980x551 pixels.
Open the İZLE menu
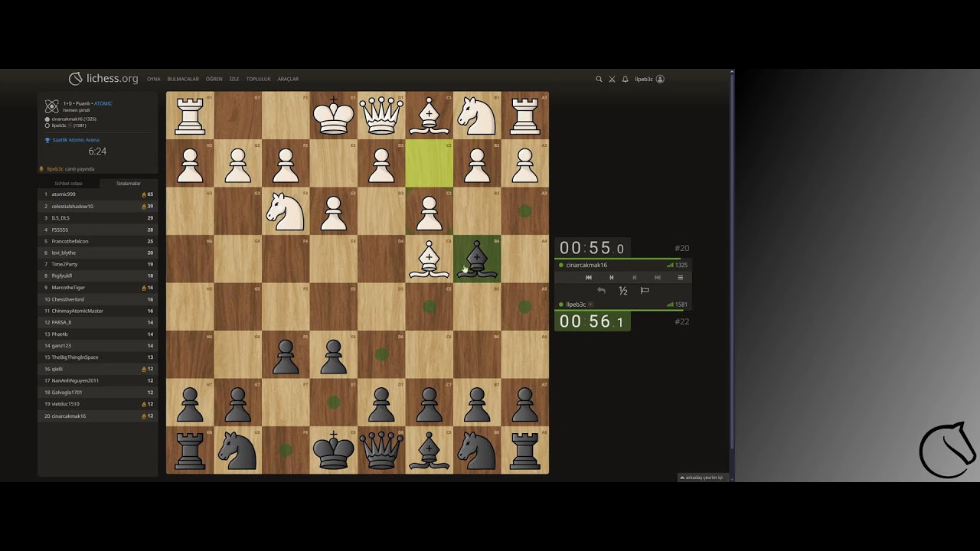[234, 79]
